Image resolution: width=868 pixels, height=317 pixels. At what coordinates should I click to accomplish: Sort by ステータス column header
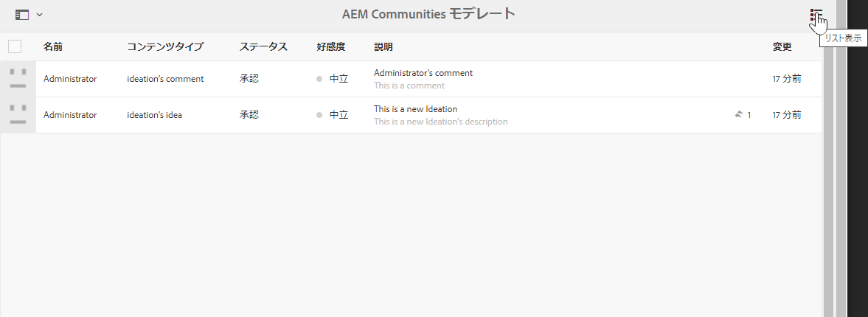pos(263,46)
